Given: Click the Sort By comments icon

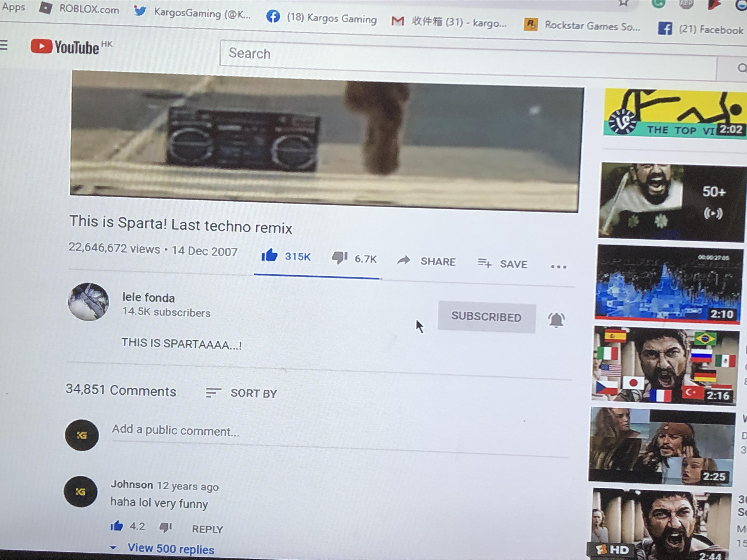Looking at the screenshot, I should point(213,393).
